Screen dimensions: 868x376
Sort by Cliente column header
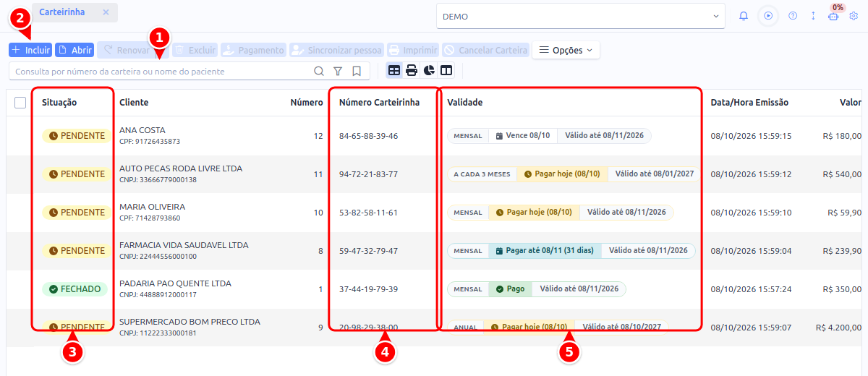tap(134, 103)
